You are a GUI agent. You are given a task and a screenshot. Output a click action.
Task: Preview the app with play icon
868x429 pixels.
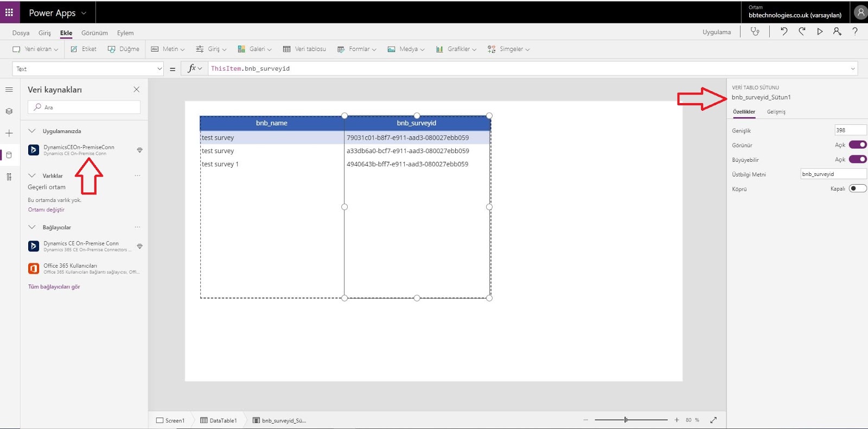820,31
